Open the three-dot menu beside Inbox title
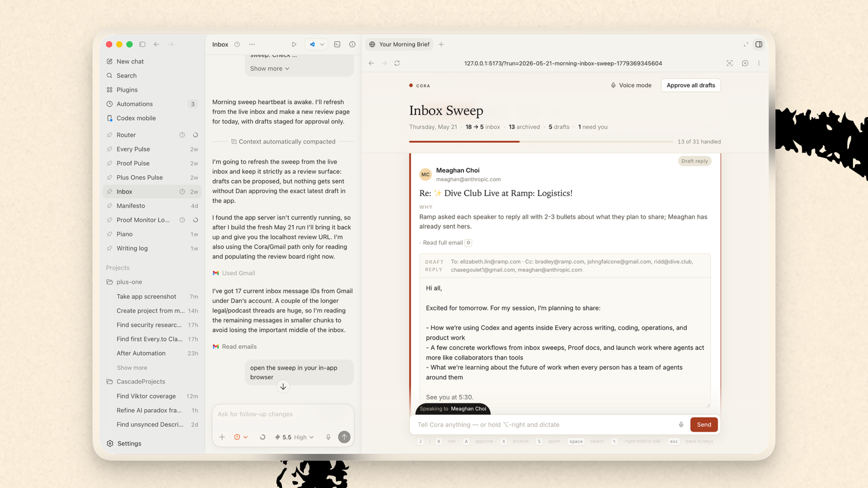868x488 pixels. pos(252,44)
